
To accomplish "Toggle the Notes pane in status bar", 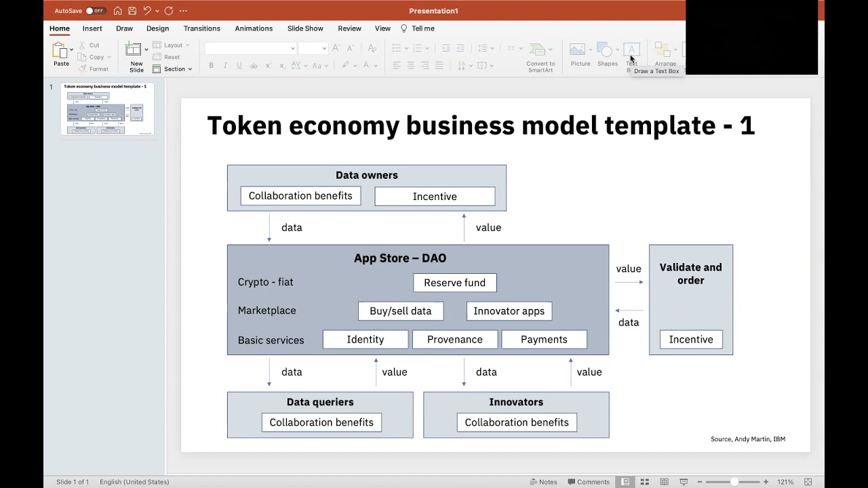I will [543, 482].
